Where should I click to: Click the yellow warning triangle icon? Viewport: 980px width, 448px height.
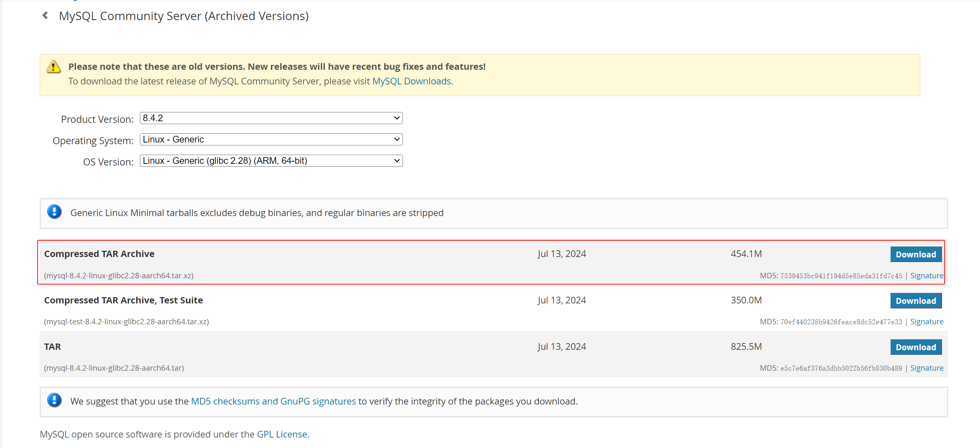(53, 66)
